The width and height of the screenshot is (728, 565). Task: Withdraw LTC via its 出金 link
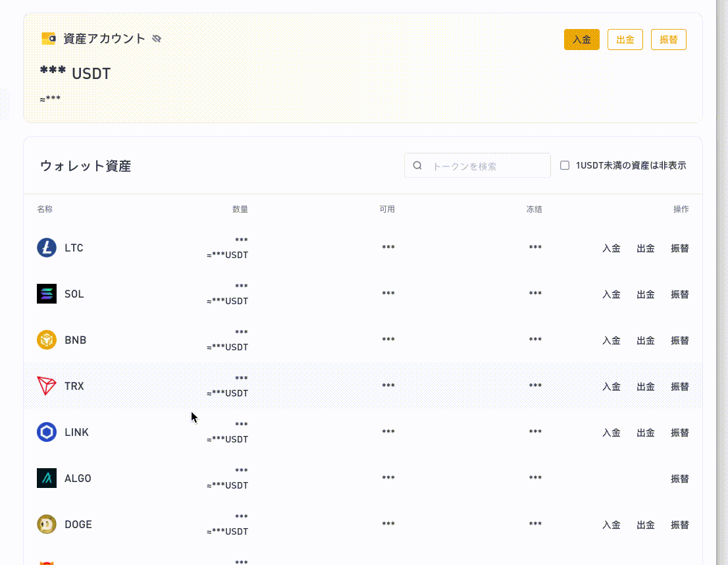[x=646, y=248]
